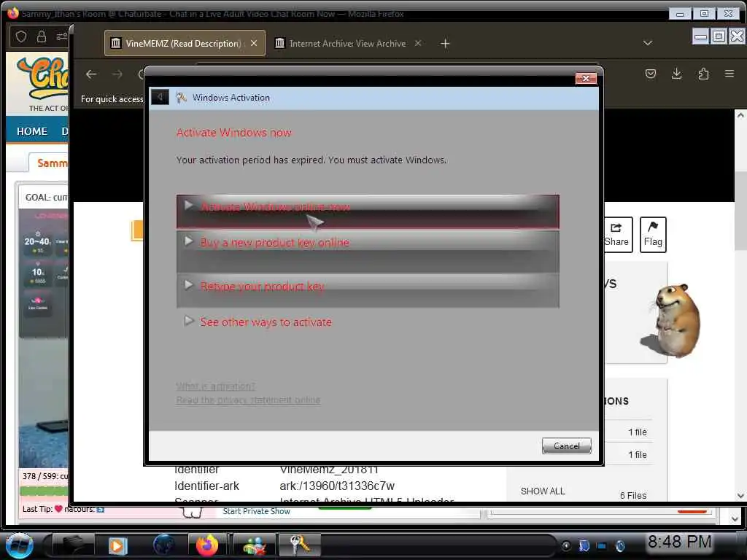Click the Firefox back arrow
This screenshot has width=747, height=560.
[x=91, y=74]
